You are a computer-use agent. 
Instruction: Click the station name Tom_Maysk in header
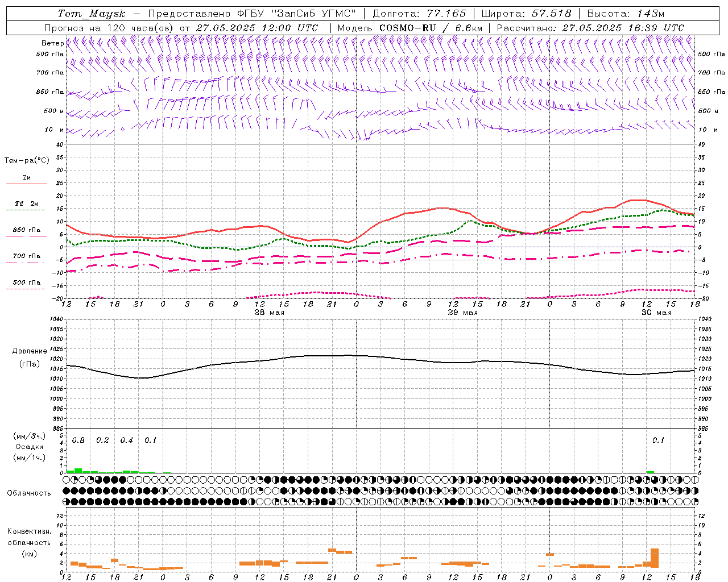(x=92, y=14)
